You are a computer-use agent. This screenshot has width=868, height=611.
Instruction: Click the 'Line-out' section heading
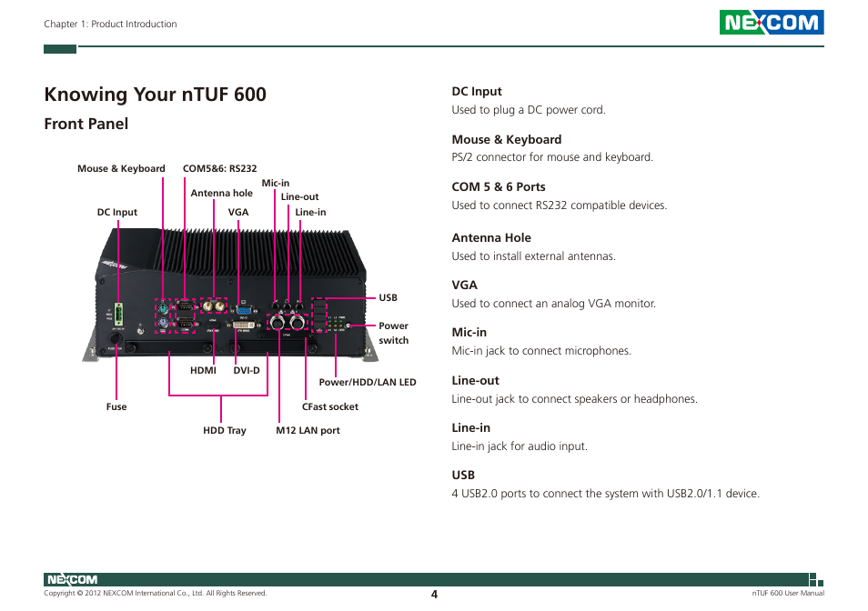(x=476, y=381)
